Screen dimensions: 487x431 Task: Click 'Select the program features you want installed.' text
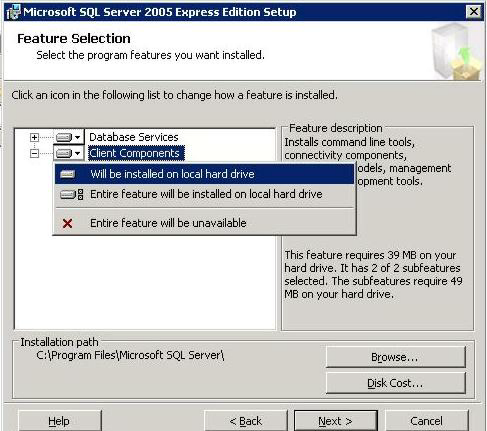tap(150, 55)
